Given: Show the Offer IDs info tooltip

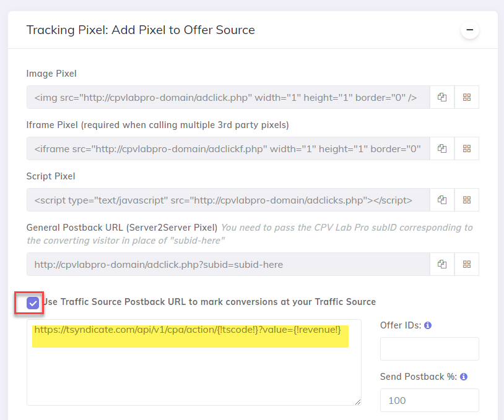Looking at the screenshot, I should [x=427, y=325].
